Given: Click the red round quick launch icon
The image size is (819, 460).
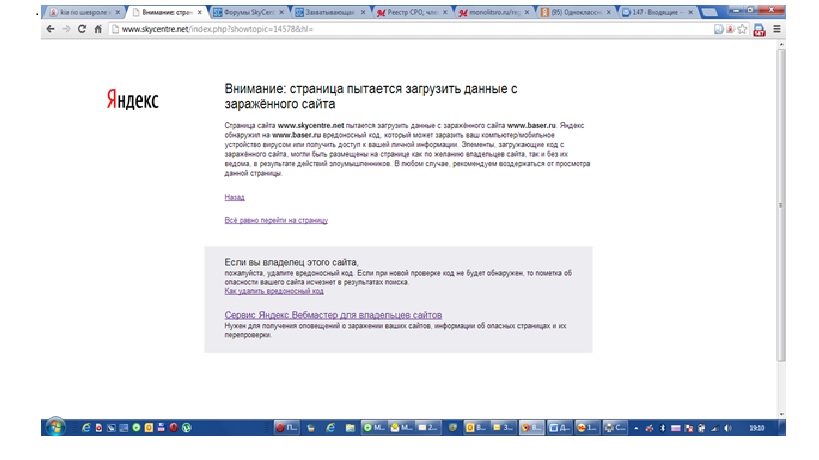Looking at the screenshot, I should [x=173, y=428].
